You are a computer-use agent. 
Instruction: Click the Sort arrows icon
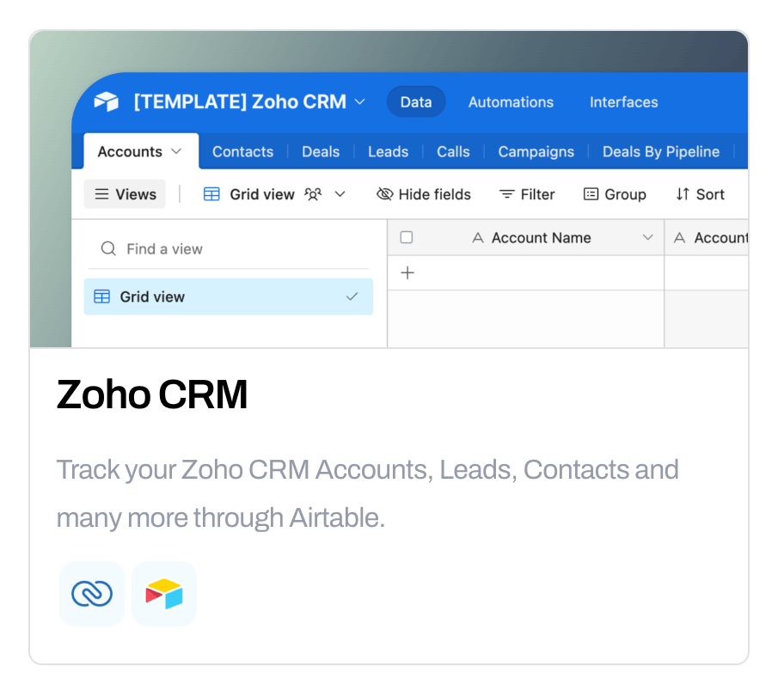(683, 194)
